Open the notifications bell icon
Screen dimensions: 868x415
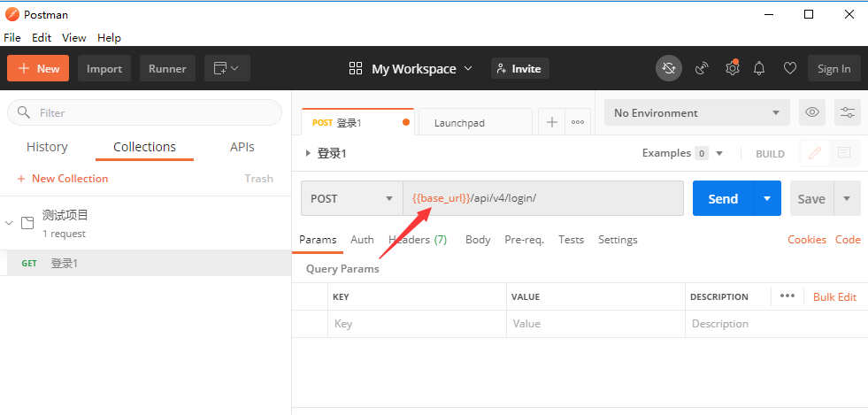[x=759, y=69]
